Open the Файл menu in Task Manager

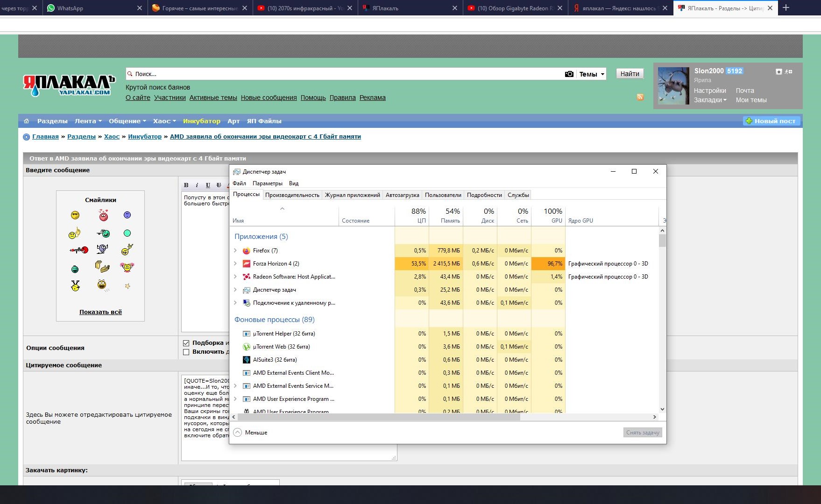tap(240, 183)
